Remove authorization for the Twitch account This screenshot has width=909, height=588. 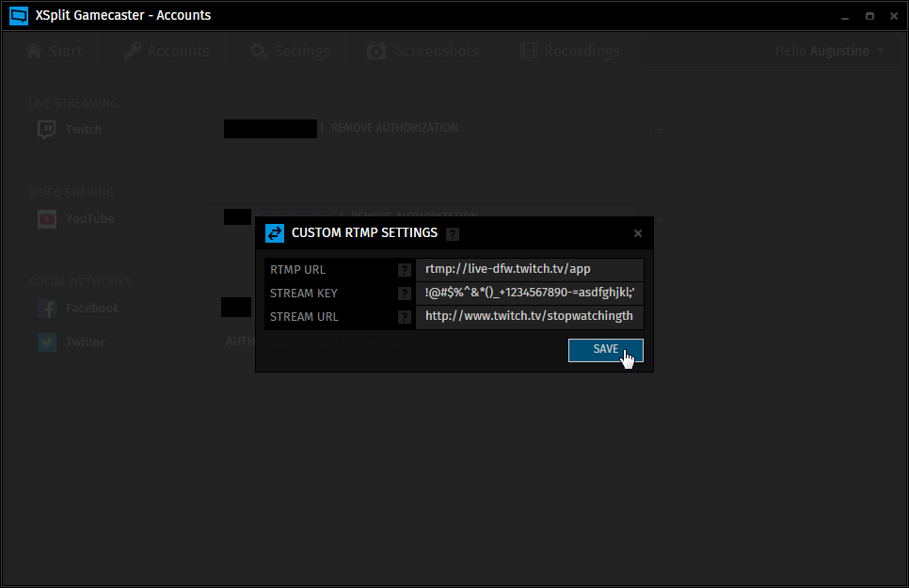tap(394, 128)
